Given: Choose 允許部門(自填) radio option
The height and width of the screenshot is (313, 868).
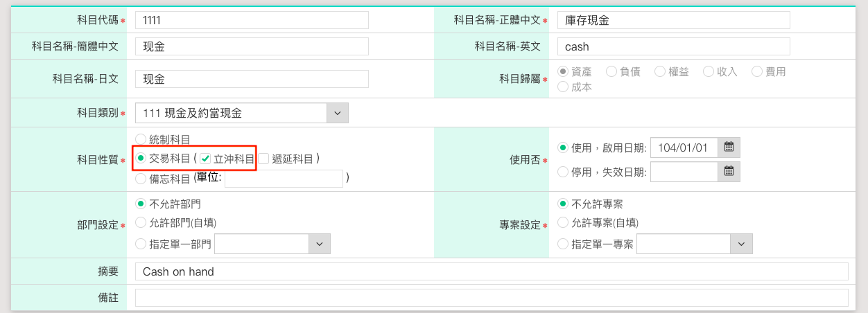Looking at the screenshot, I should pos(141,223).
